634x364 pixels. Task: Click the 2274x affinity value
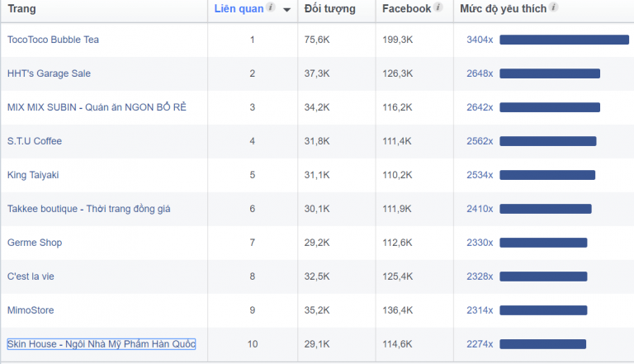point(480,344)
